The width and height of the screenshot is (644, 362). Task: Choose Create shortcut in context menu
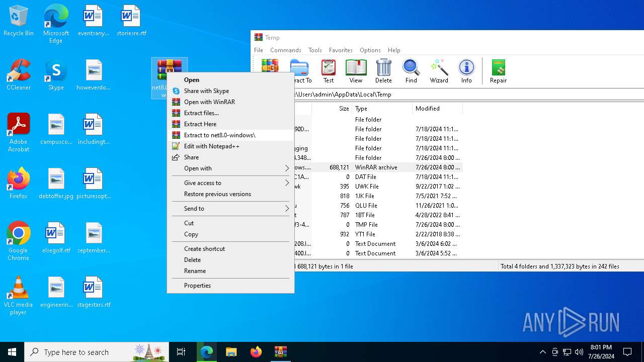[231, 249]
